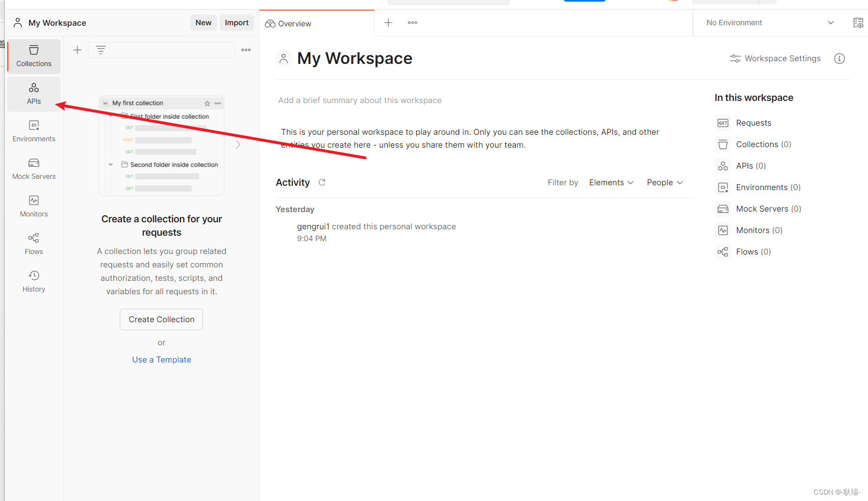Open Collections (0) in this workspace

[763, 144]
